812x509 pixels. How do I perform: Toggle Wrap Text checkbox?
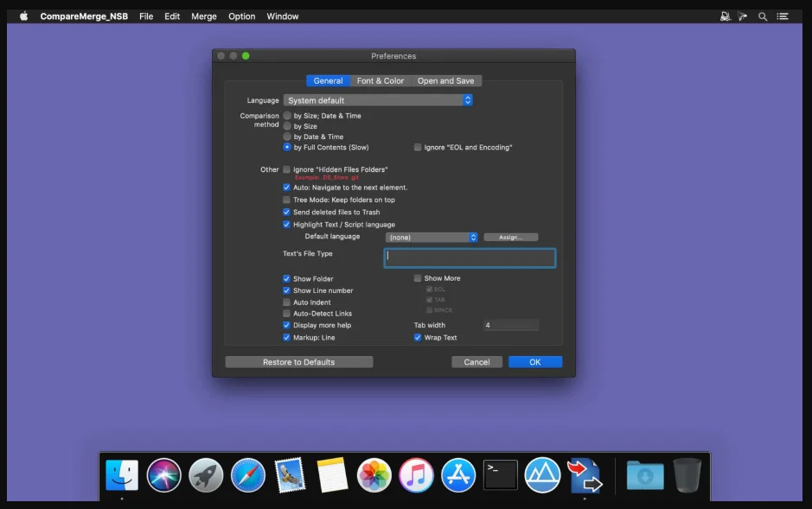418,338
